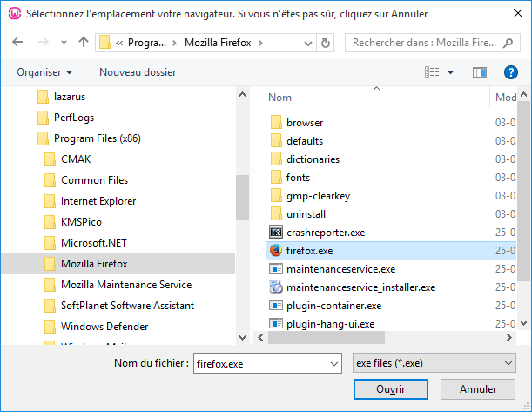Click the Ouvrir button
The height and width of the screenshot is (412, 532).
tap(392, 389)
